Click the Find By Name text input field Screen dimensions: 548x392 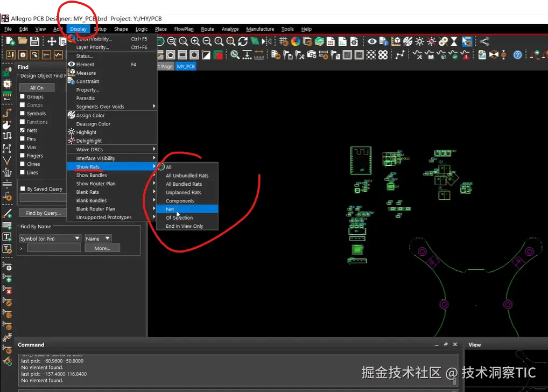click(54, 248)
